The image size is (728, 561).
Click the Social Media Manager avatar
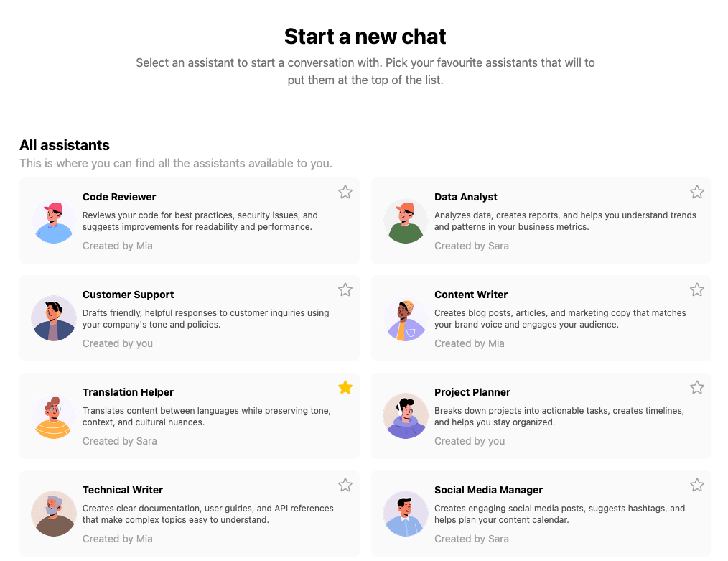pos(406,514)
